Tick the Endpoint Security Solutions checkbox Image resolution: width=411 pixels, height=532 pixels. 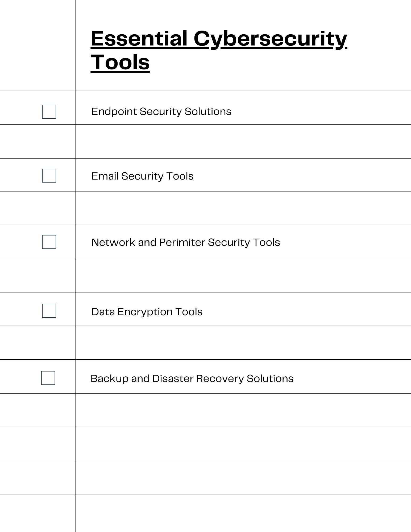coord(49,112)
